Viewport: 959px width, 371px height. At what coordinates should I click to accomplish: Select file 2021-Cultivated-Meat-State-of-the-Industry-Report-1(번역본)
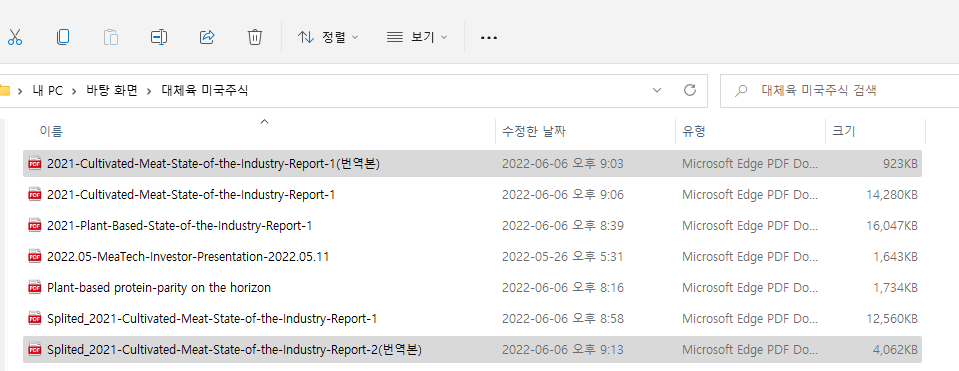pos(472,164)
